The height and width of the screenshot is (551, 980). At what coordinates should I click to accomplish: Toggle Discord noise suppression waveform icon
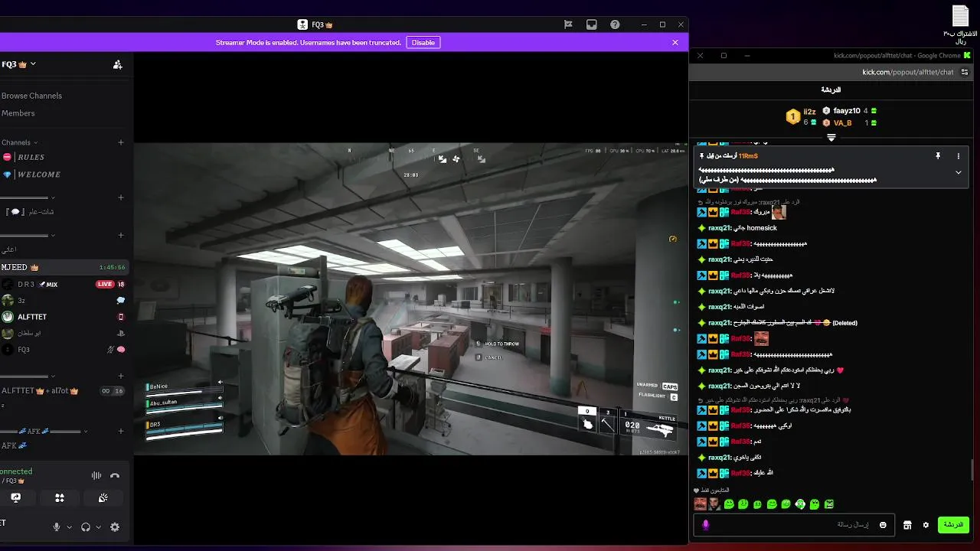pos(96,475)
